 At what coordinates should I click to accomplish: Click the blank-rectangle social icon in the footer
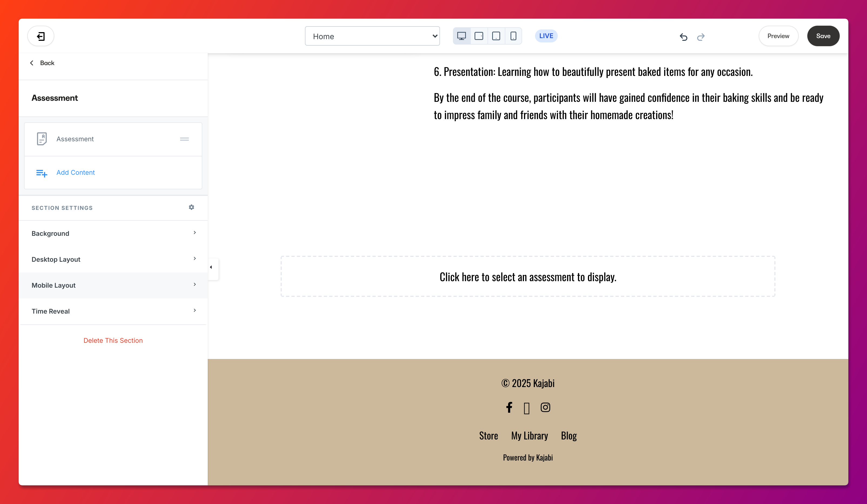click(x=526, y=408)
